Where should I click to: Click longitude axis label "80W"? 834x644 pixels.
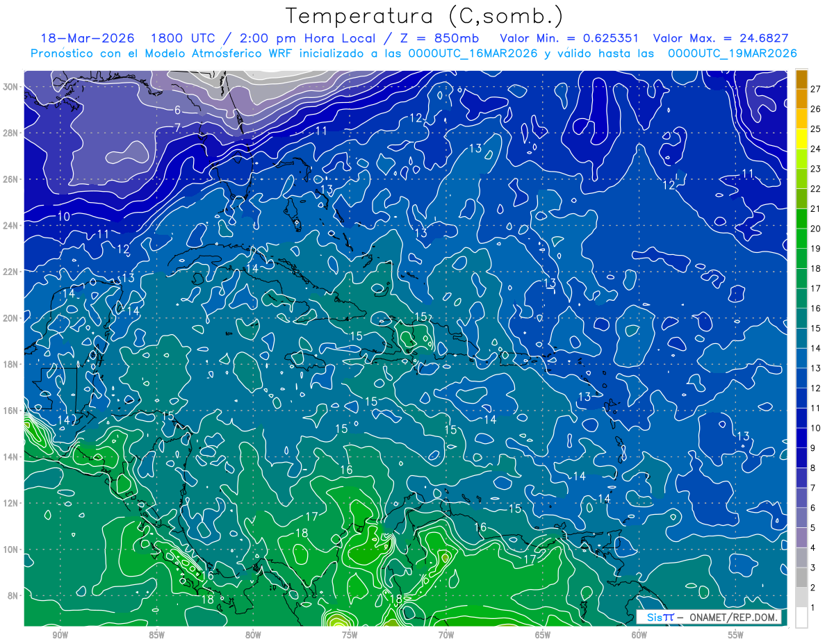[253, 635]
